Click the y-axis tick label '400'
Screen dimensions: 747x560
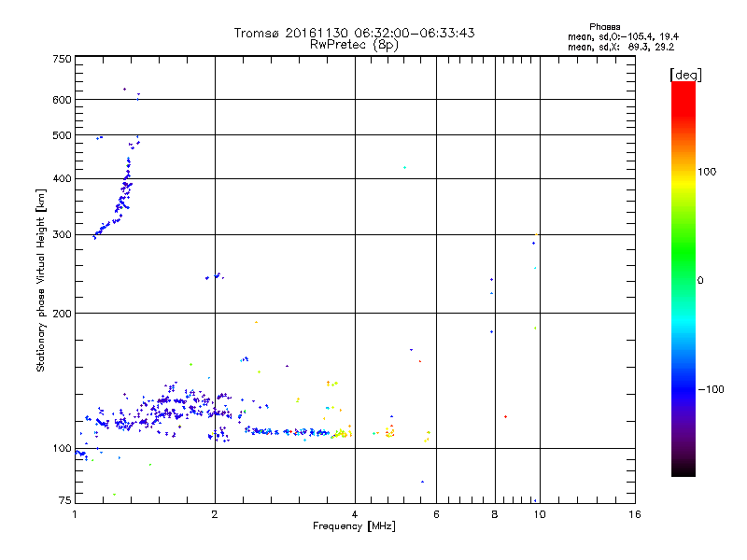click(62, 178)
